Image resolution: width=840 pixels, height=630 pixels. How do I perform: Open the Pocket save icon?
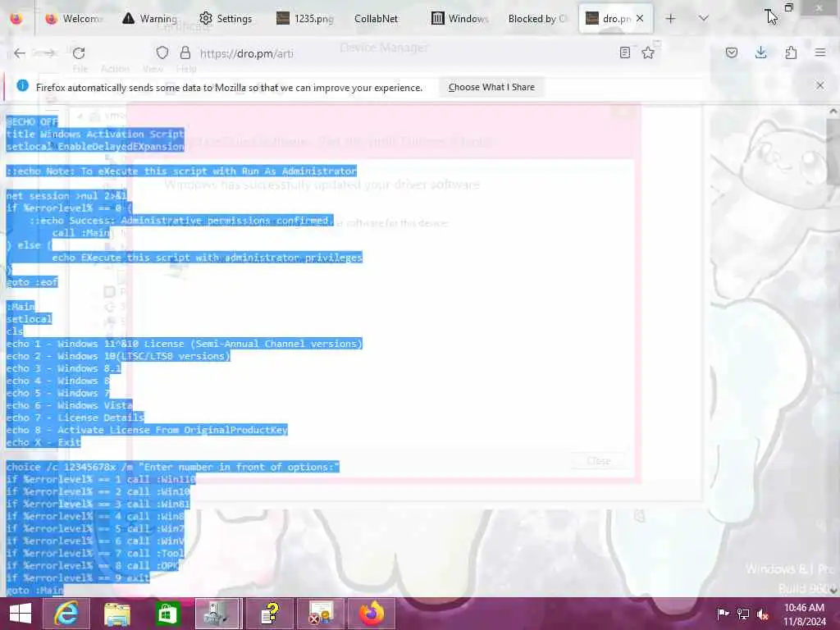(x=732, y=52)
